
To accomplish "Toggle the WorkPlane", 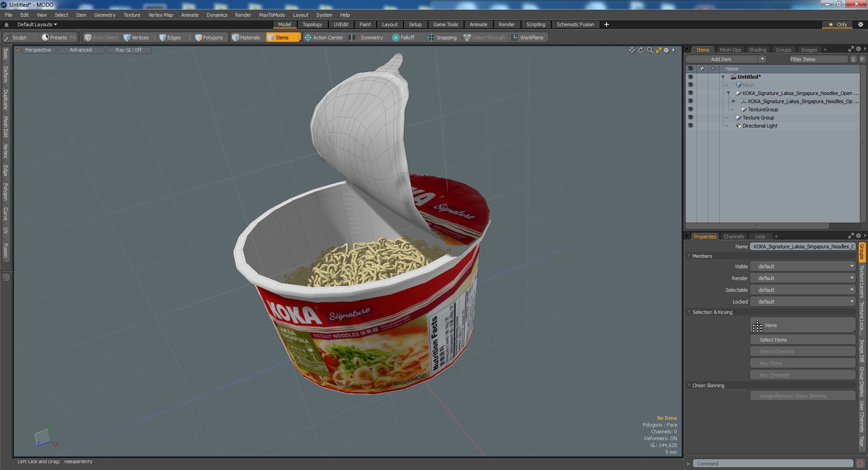I will pyautogui.click(x=528, y=38).
